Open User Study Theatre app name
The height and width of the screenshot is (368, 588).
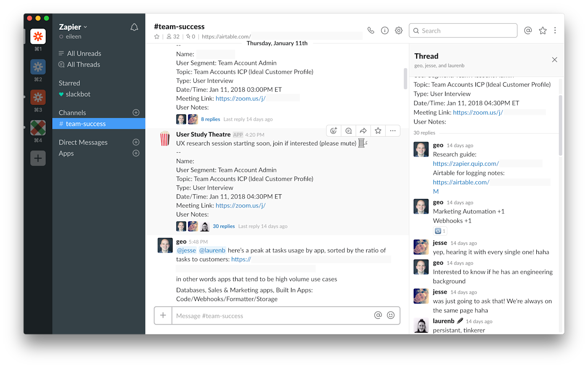click(203, 134)
